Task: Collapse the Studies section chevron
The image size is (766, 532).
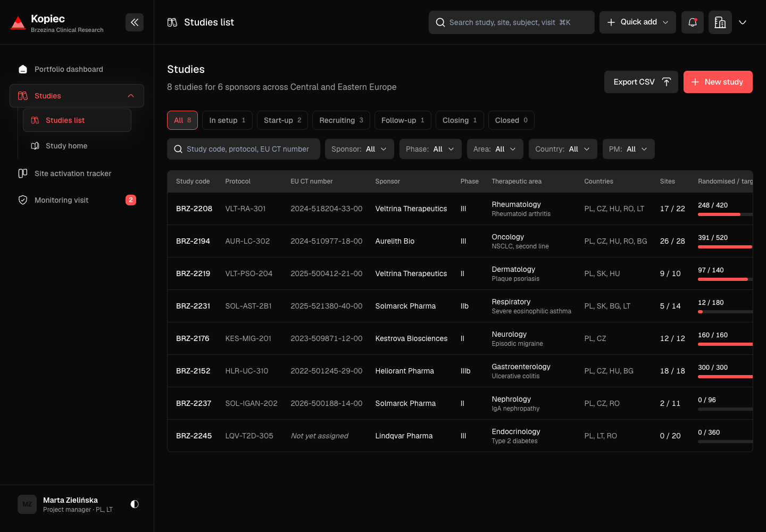Action: pos(131,96)
